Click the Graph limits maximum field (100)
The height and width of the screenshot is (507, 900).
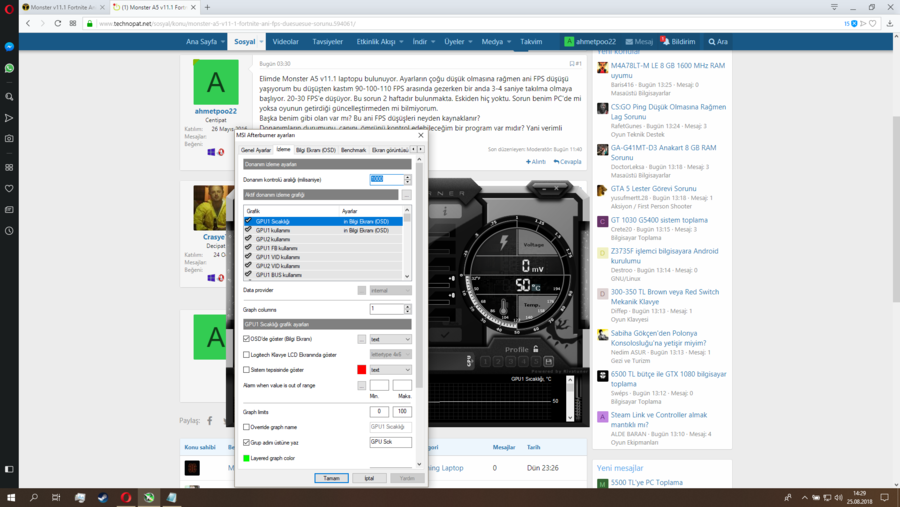click(x=402, y=412)
